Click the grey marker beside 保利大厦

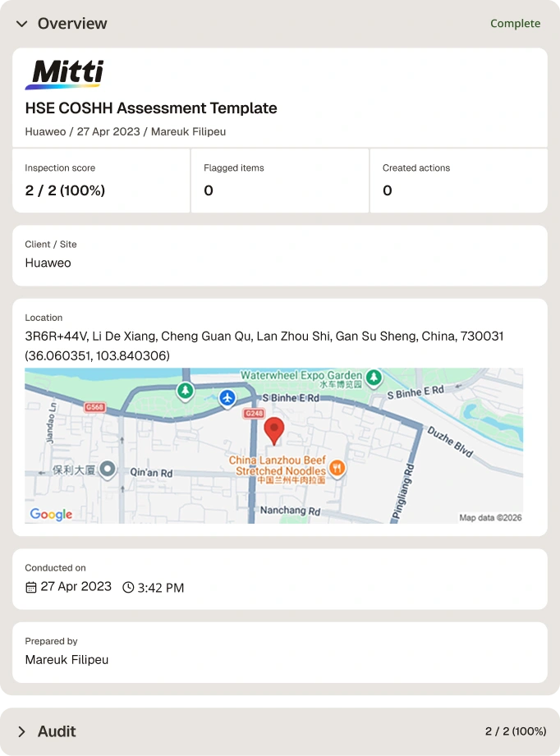coord(108,470)
